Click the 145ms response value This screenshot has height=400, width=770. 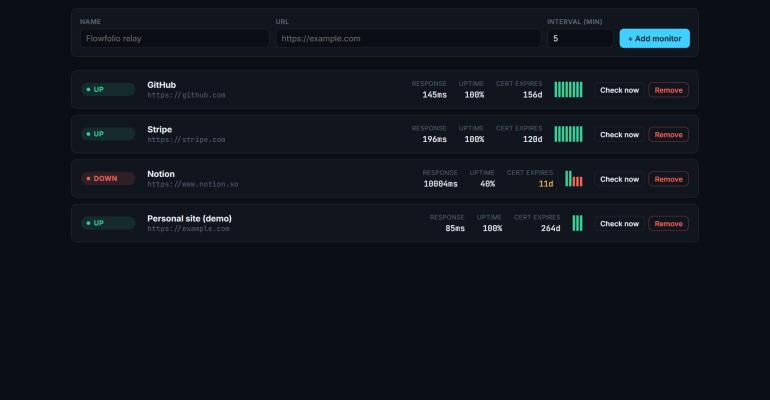(435, 95)
